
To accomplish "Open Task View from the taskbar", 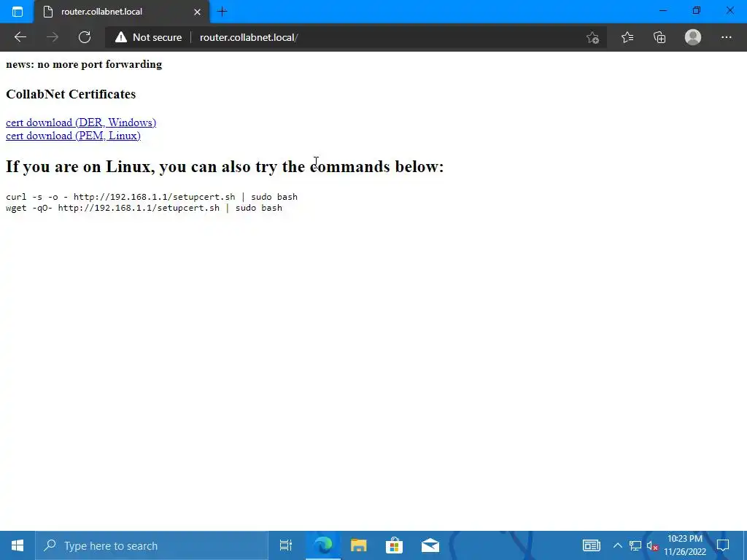I will click(286, 545).
